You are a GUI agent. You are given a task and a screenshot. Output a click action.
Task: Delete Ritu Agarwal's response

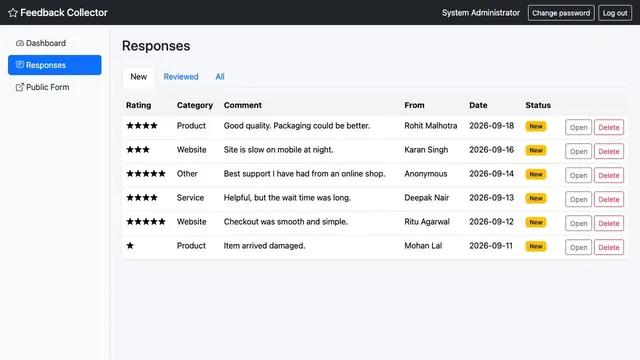(609, 223)
